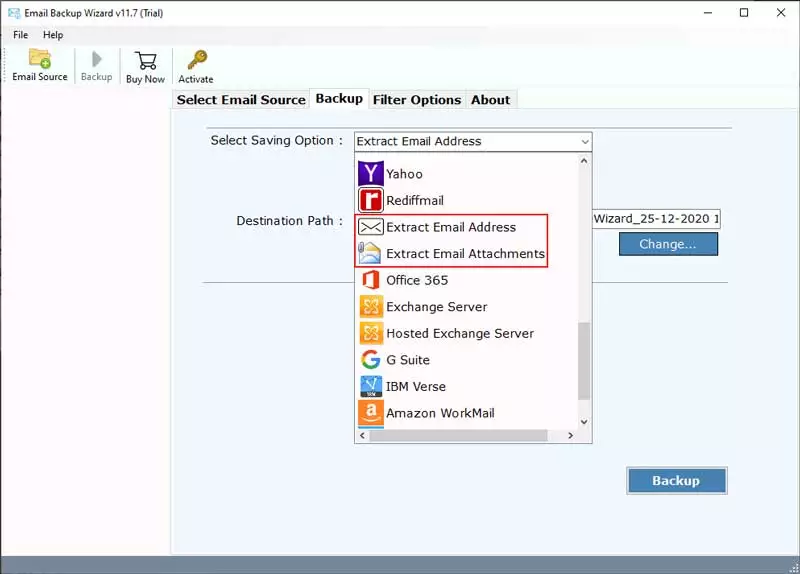Click the 'Buy Now' toolbar label
Viewport: 800px width, 574px height.
pyautogui.click(x=145, y=79)
